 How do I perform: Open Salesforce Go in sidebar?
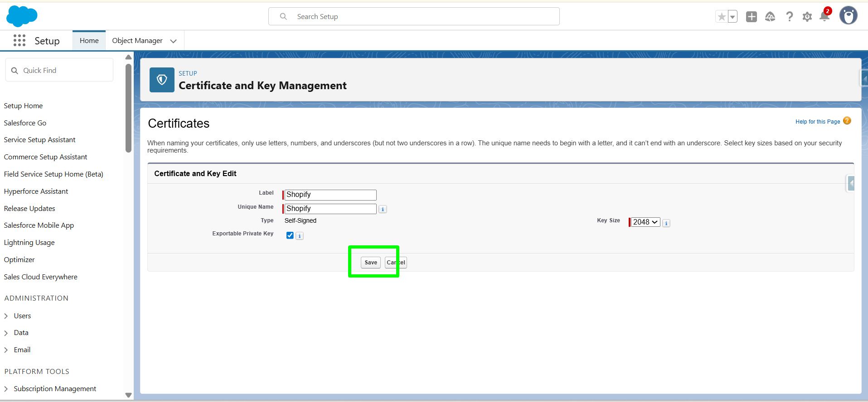pos(25,123)
